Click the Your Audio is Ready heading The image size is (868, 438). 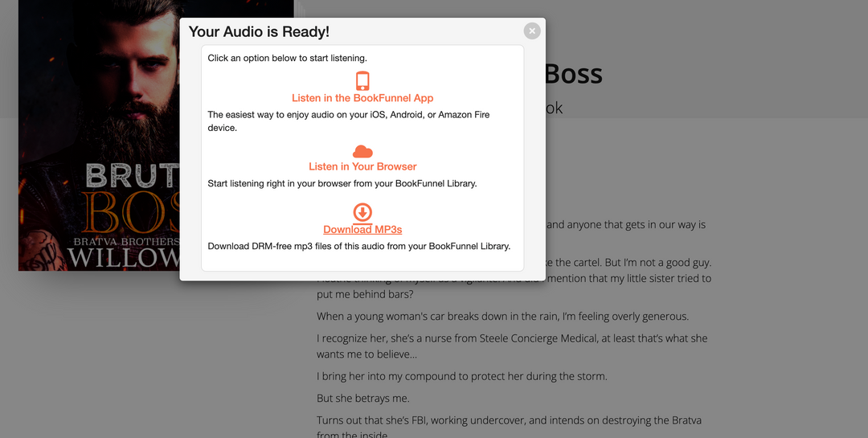(259, 32)
